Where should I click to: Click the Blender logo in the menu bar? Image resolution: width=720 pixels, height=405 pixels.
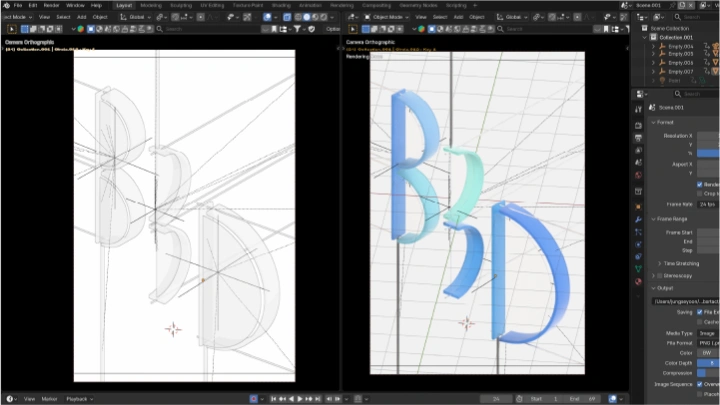point(6,5)
